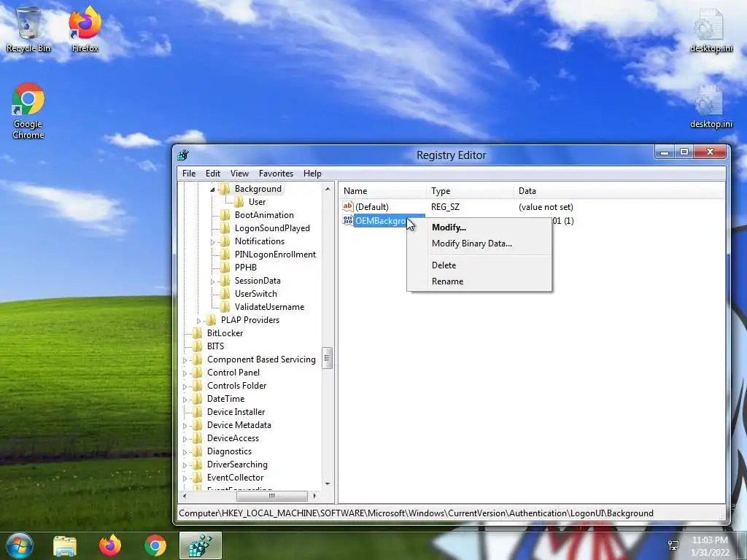
Task: Collapse the Background key
Action: [212, 190]
